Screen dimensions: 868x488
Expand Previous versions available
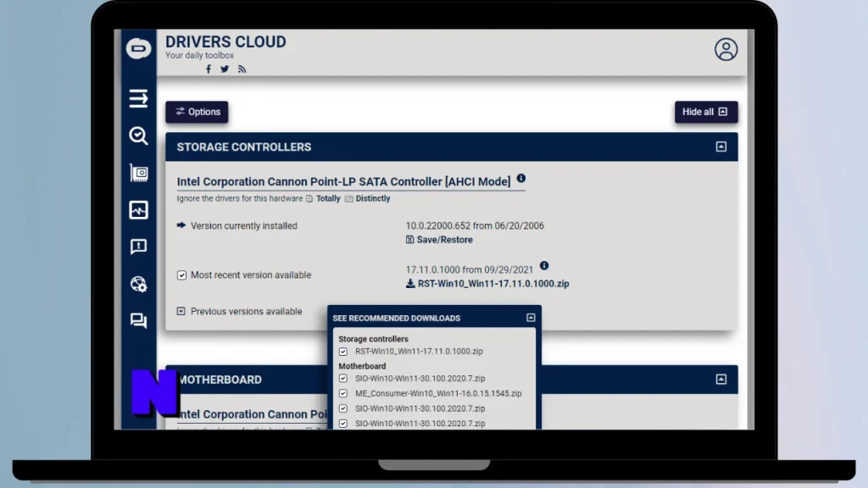click(181, 311)
